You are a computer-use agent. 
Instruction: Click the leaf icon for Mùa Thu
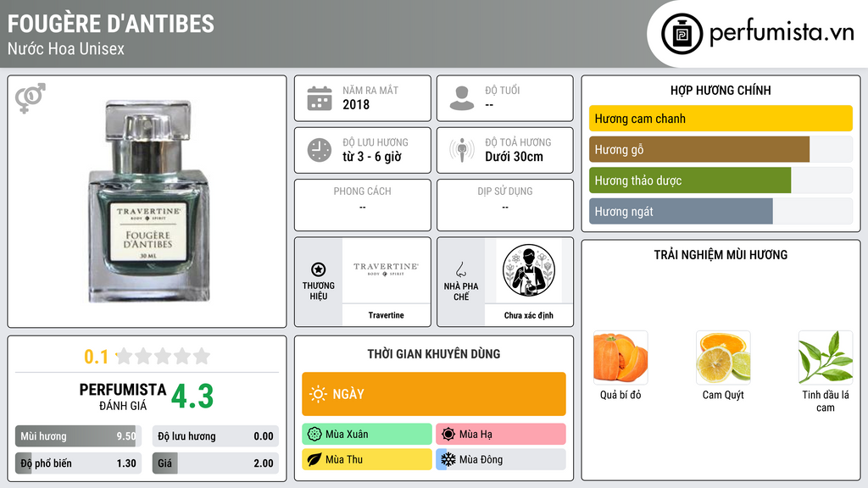tap(314, 459)
